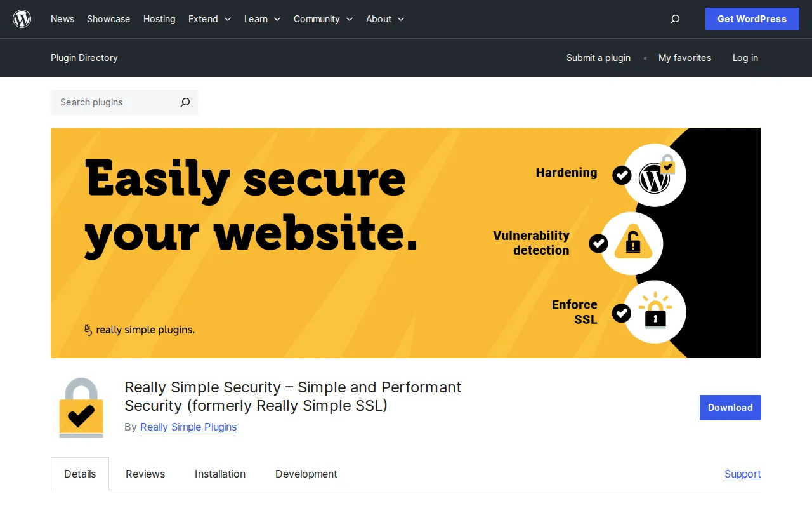Visit the Really Simple Plugins author link
This screenshot has height=508, width=812.
click(188, 427)
